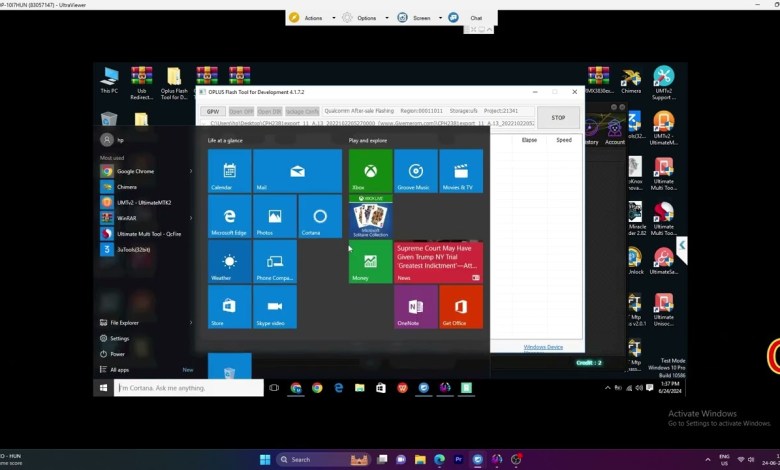
Task: Click the Cortana tile
Action: tap(319, 217)
